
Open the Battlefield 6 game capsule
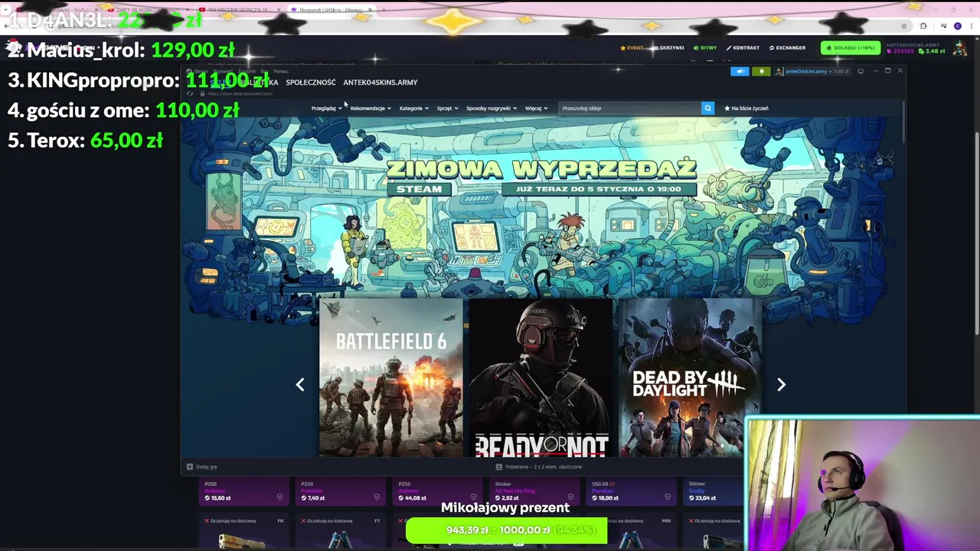(391, 377)
